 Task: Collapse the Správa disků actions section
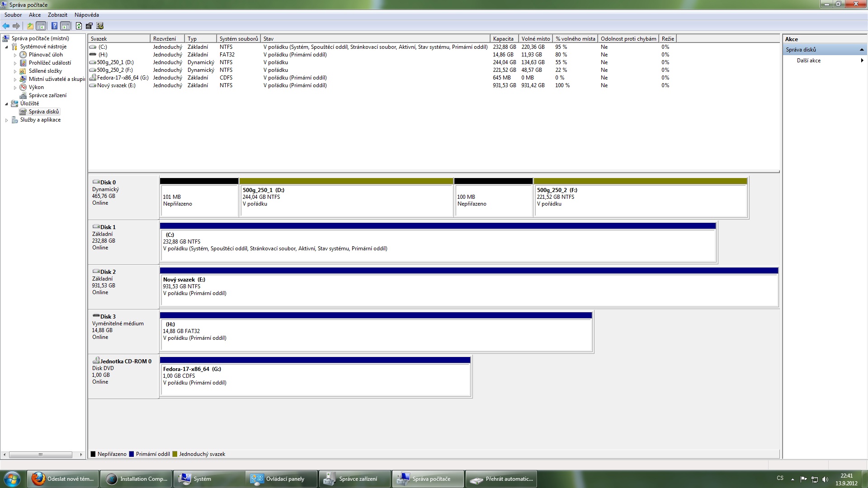click(x=861, y=50)
